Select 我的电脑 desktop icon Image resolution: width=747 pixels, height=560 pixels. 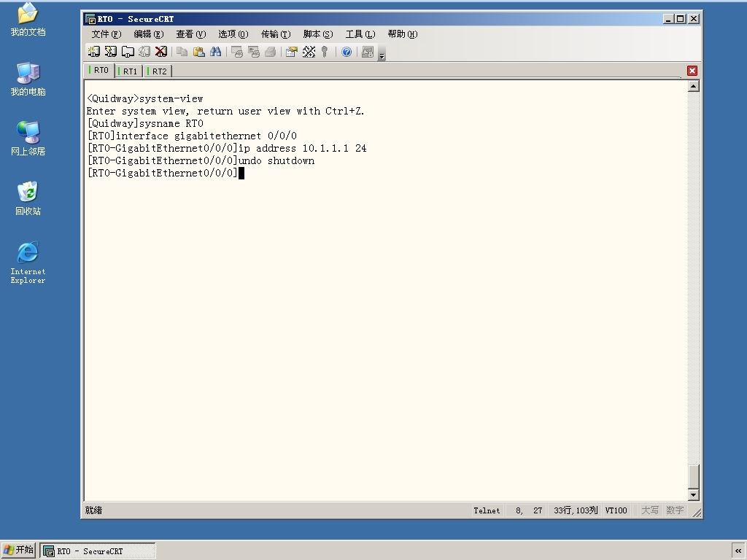click(x=28, y=79)
